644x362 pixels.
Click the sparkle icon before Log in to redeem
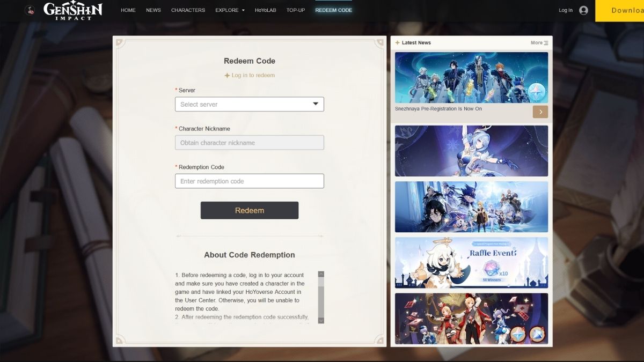pos(227,76)
